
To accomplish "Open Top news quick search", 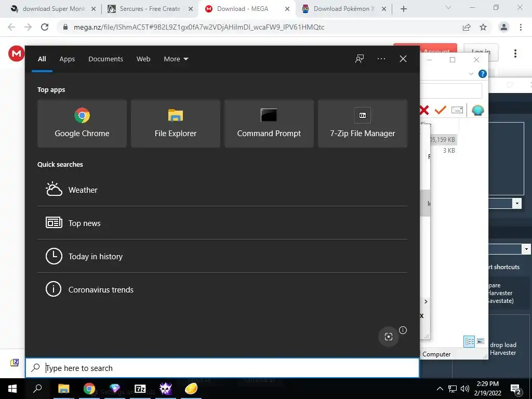I will [222, 223].
